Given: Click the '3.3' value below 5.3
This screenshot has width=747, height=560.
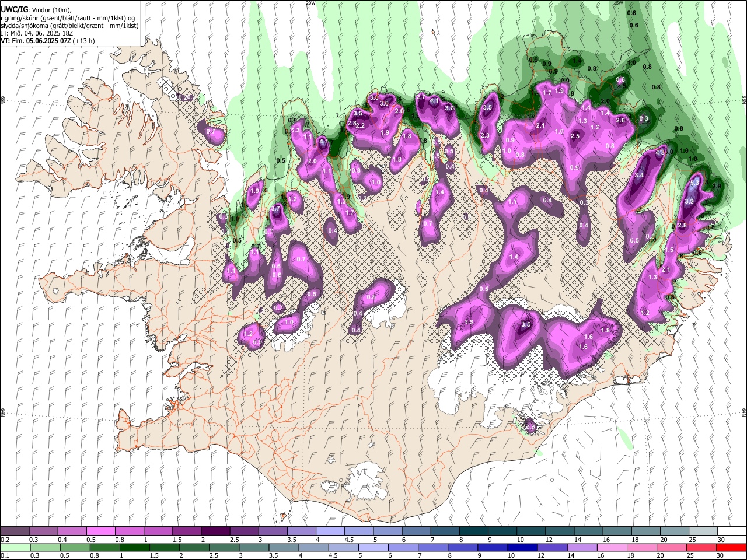Looking at the screenshot, I should coord(689,201).
